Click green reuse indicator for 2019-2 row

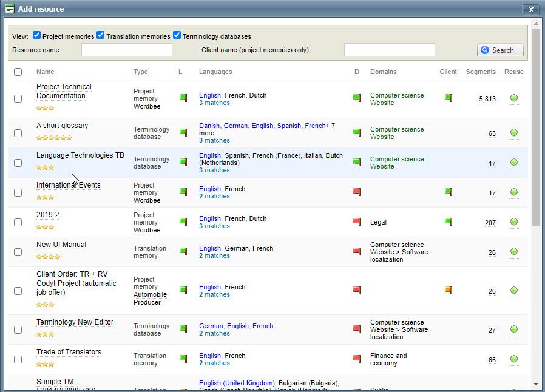coord(513,222)
